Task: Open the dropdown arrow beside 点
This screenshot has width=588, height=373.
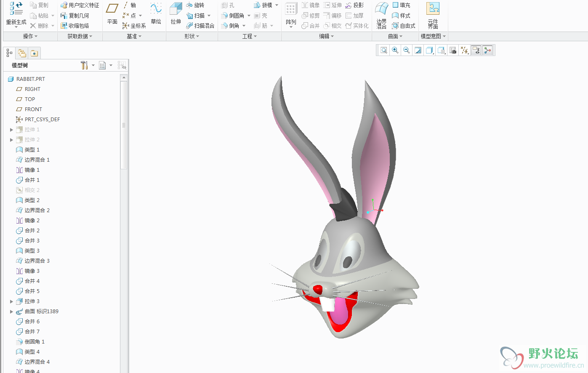Action: [141, 16]
